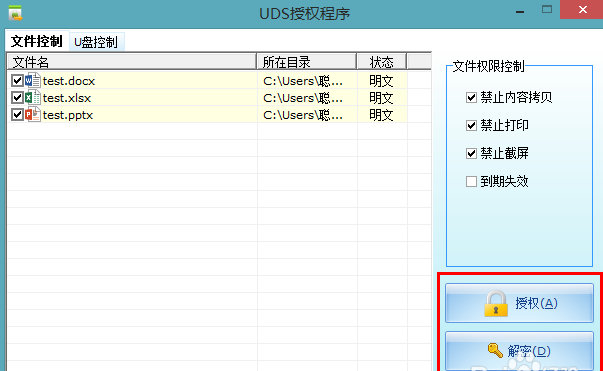603x371 pixels.
Task: Toggle the 禁止截屏 checkbox
Action: 471,153
